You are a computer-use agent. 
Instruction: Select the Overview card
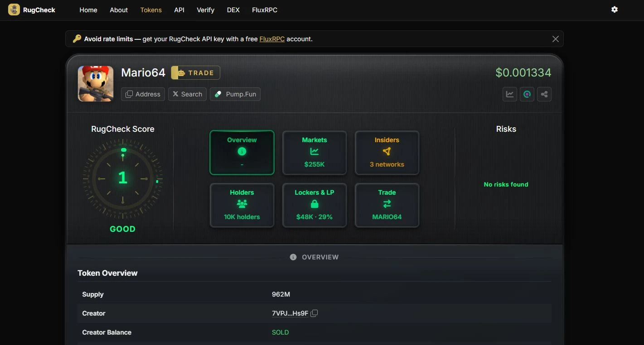coord(242,153)
